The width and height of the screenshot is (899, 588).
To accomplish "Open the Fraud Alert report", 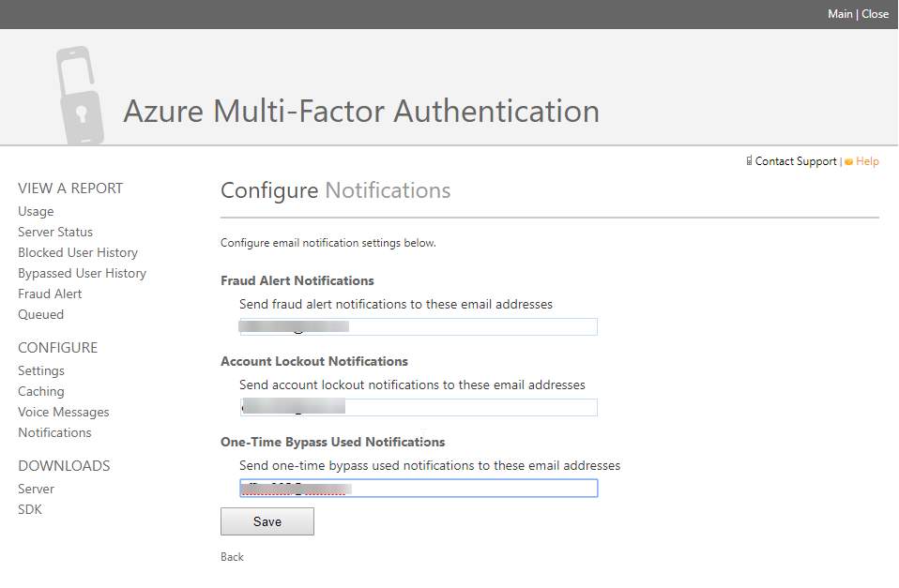I will pyautogui.click(x=50, y=294).
